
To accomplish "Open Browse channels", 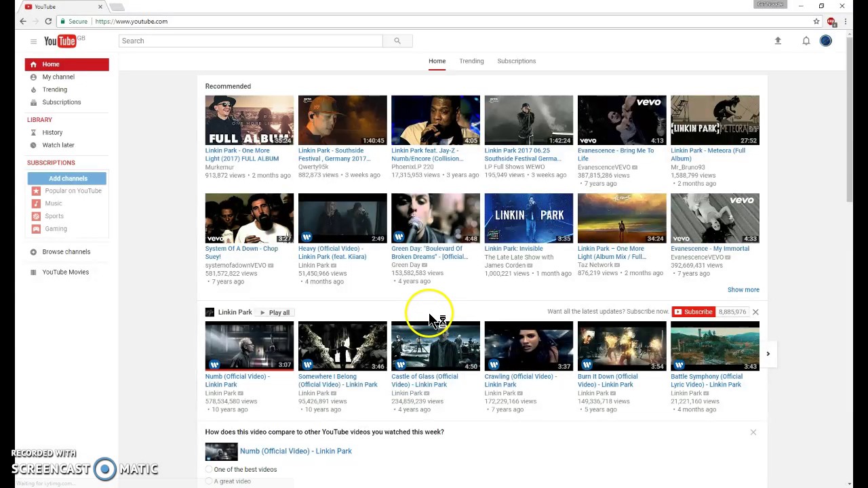I will coord(66,251).
